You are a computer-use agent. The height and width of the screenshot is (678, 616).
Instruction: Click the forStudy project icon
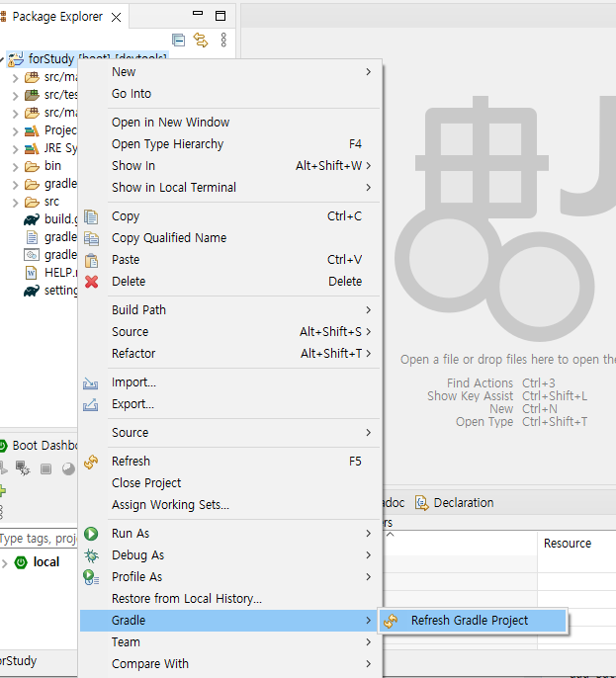pos(16,59)
